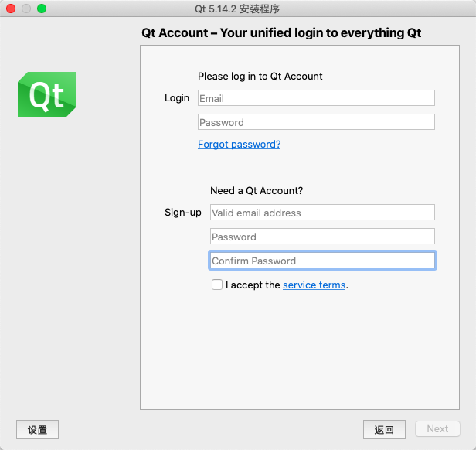Click the Qt 5.14.2 安装程序 title bar

click(237, 9)
